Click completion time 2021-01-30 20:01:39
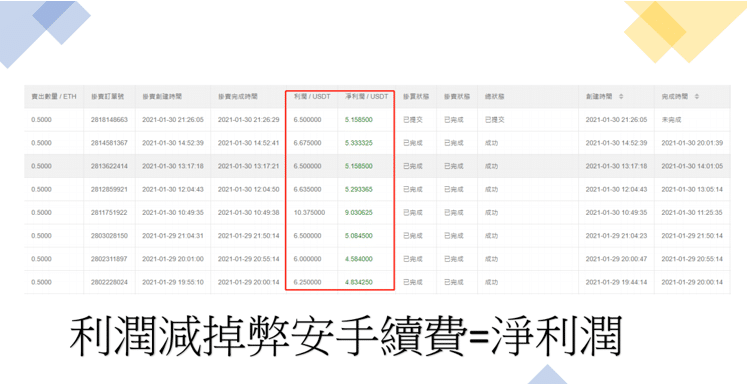747x384 pixels. [x=692, y=143]
